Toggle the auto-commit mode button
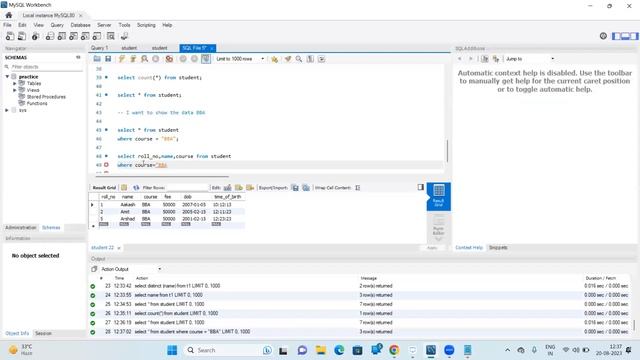The image size is (640, 360). 206,59
